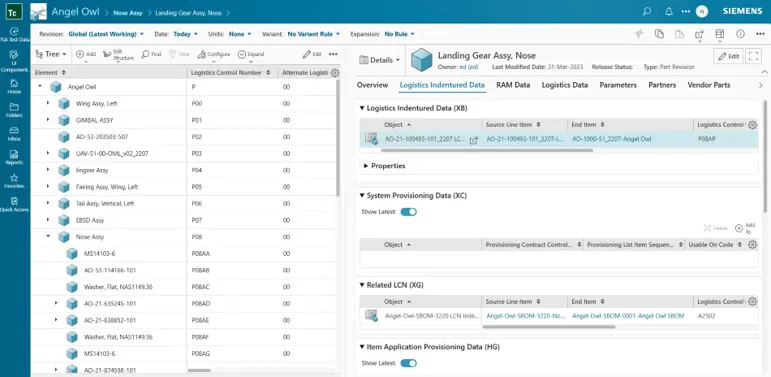
Task: Open the Date Today dropdown
Action: 185,34
